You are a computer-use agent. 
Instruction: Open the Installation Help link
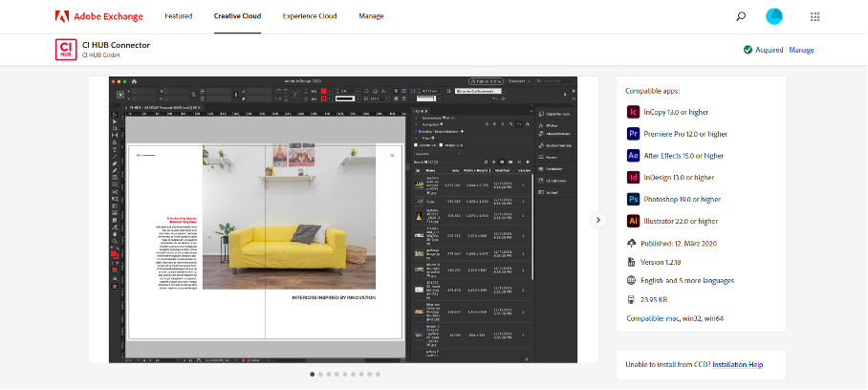[x=737, y=365]
